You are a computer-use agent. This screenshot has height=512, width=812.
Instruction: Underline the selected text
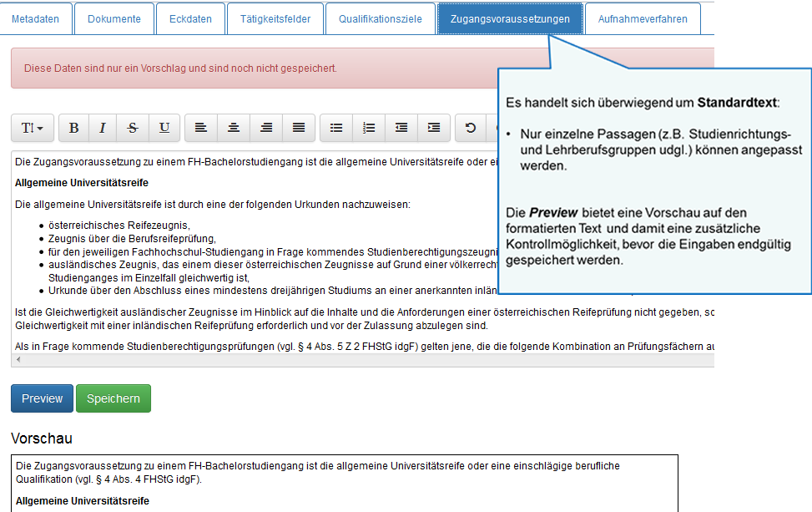click(x=164, y=128)
